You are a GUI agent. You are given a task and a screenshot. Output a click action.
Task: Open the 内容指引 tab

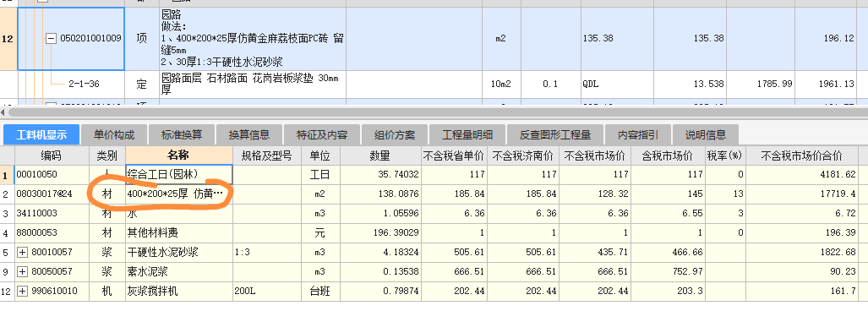pos(638,134)
